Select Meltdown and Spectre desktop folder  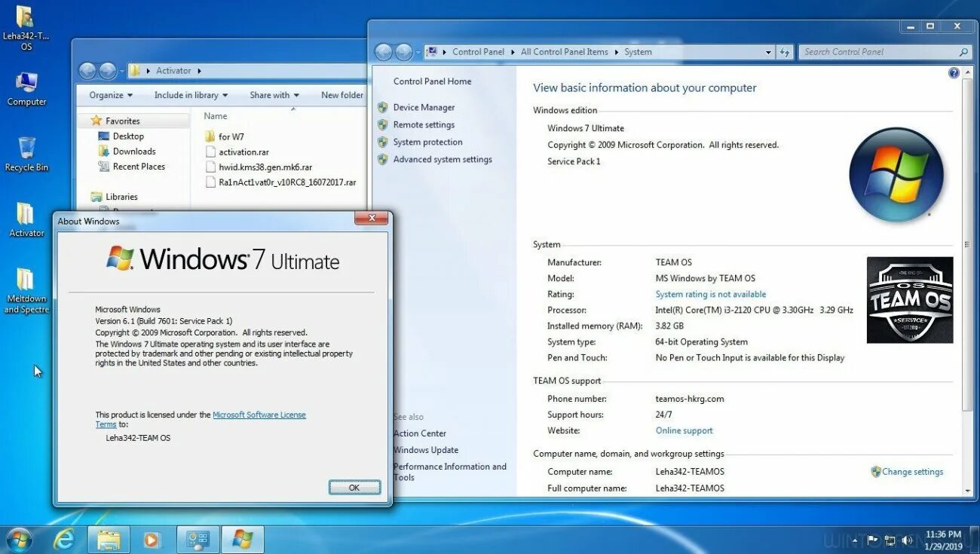(x=26, y=291)
